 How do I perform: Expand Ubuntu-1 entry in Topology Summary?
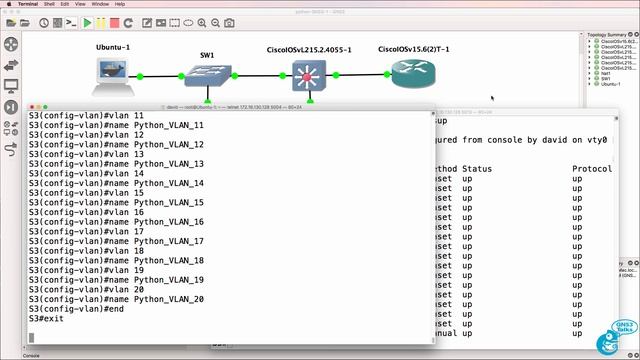(x=589, y=84)
